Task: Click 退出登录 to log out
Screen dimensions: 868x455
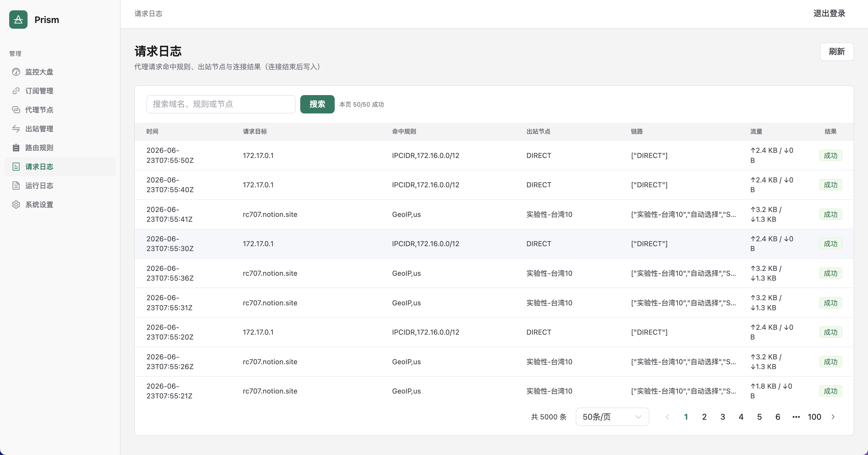Action: pyautogui.click(x=829, y=14)
